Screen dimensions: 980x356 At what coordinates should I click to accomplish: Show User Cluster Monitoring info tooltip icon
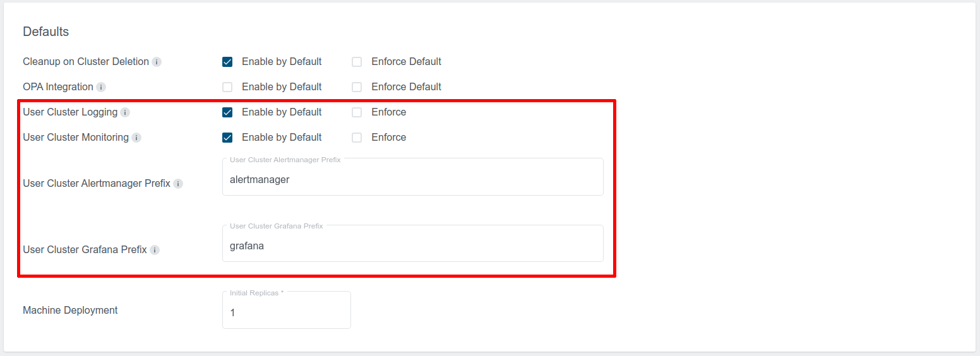coord(136,138)
